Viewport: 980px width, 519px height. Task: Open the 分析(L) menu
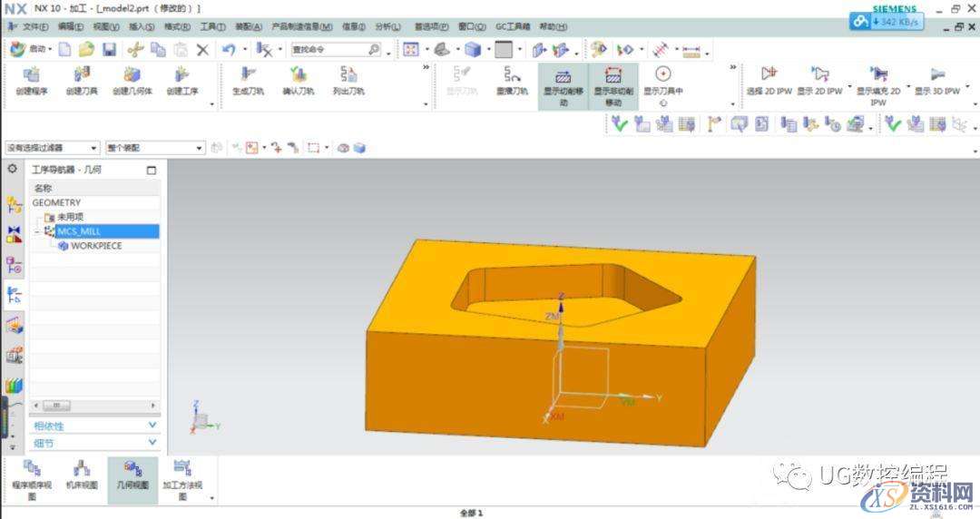[x=386, y=27]
